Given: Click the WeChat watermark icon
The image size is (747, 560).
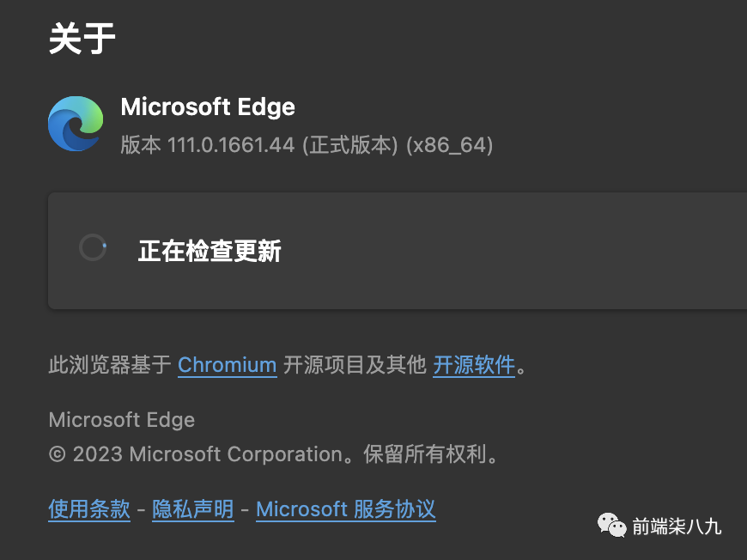Looking at the screenshot, I should point(612,525).
